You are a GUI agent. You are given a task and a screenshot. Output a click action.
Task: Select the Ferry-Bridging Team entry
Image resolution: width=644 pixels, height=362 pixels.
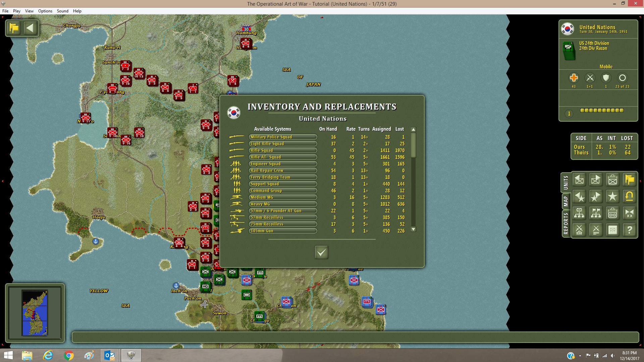tap(283, 177)
